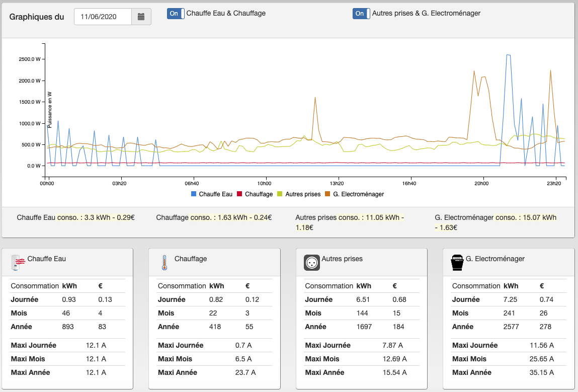Click the Chauffe Eau conso. 3.3 kWh summary

point(75,217)
